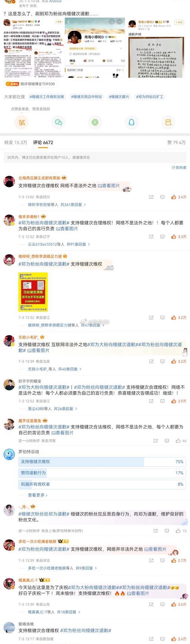Viewport: 190px width, 644px height.
Task: Open yellow-red image in 檀柳柳 comment
Action: coord(33,292)
